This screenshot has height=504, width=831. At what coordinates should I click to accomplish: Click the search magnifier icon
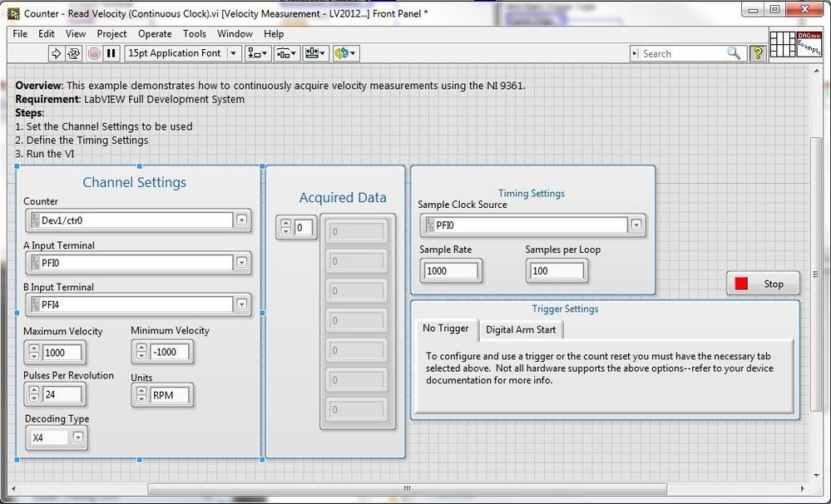pyautogui.click(x=734, y=53)
